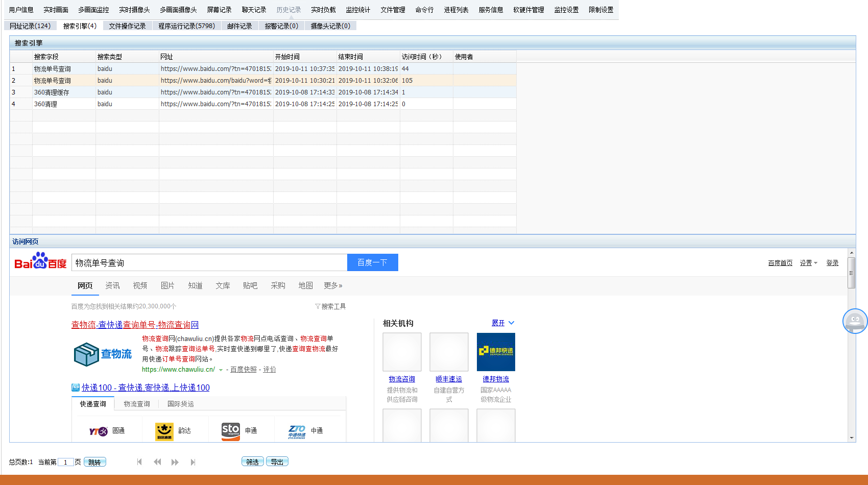Go to next page double-arrow icon
This screenshot has height=485, width=868.
point(175,462)
